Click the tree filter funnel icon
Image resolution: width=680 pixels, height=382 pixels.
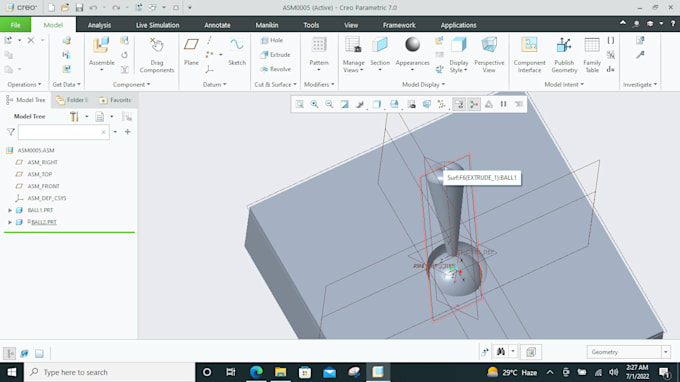pos(11,132)
